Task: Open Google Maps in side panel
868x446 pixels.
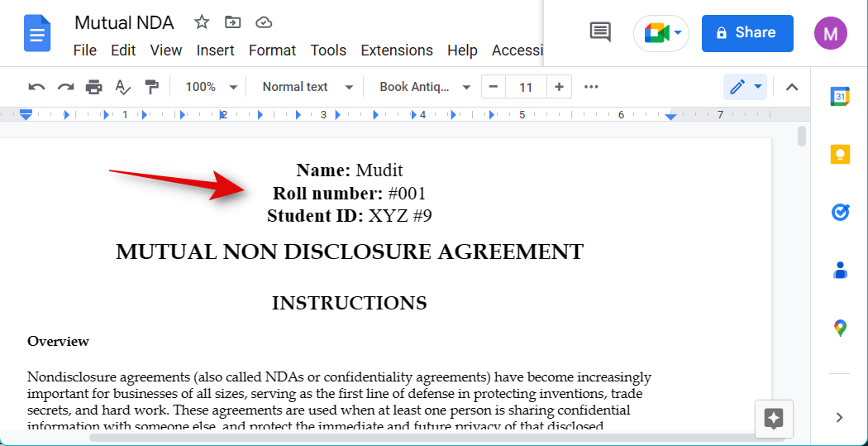Action: pyautogui.click(x=840, y=329)
